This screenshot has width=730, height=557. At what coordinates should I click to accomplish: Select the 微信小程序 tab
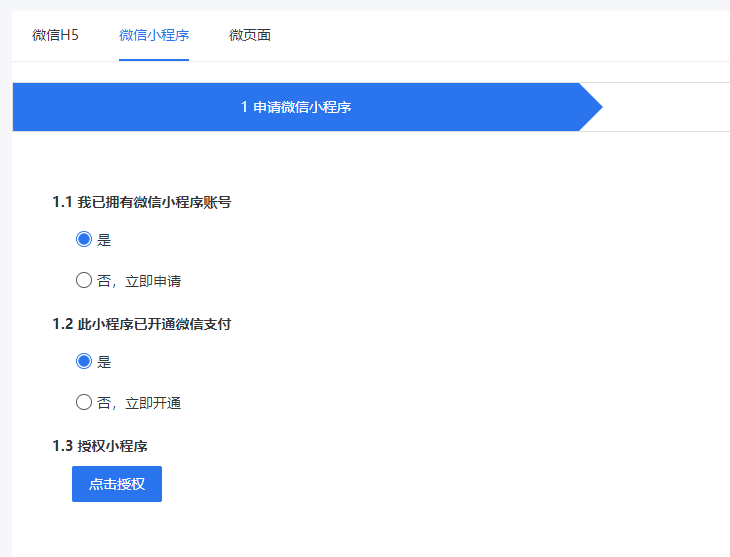pos(154,35)
